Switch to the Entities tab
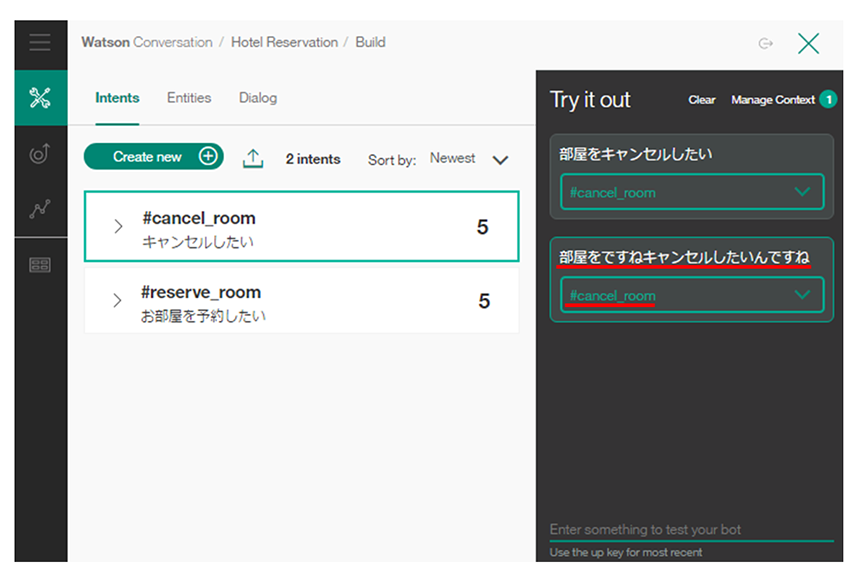The width and height of the screenshot is (860, 575). pyautogui.click(x=189, y=98)
